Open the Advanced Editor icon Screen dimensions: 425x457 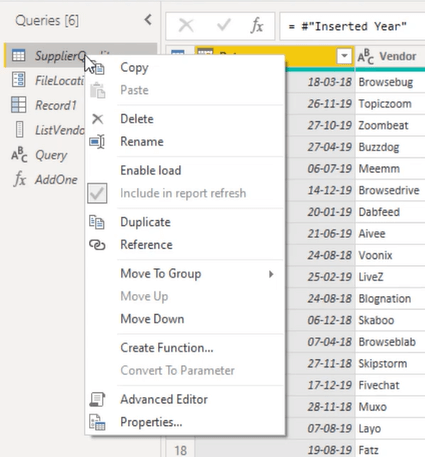point(97,399)
